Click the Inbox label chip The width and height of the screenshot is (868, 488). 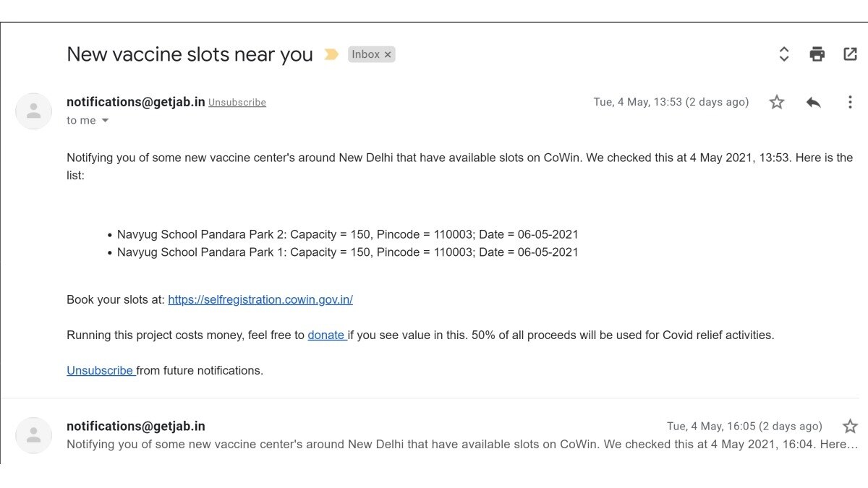click(x=365, y=54)
